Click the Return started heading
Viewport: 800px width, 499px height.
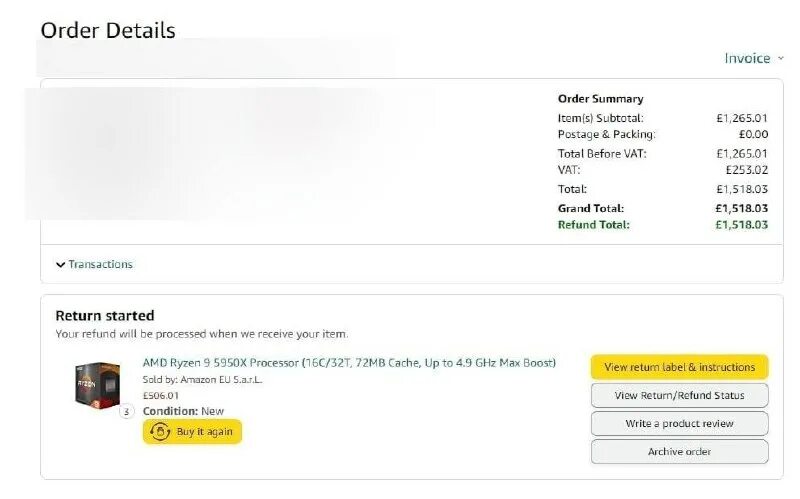click(105, 316)
